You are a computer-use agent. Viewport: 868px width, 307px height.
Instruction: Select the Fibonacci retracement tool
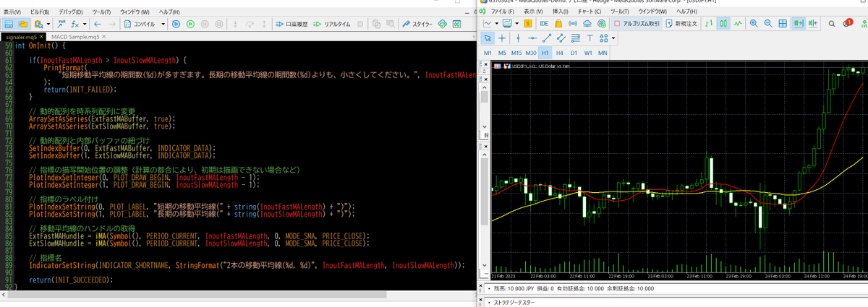click(576, 38)
